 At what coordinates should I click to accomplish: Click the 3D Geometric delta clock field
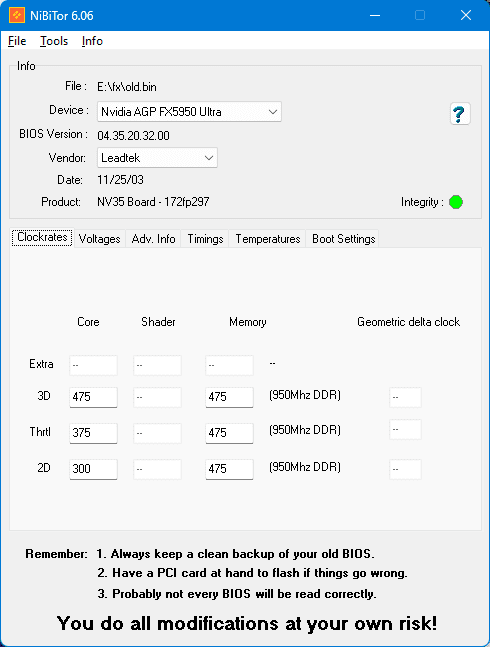coord(405,397)
